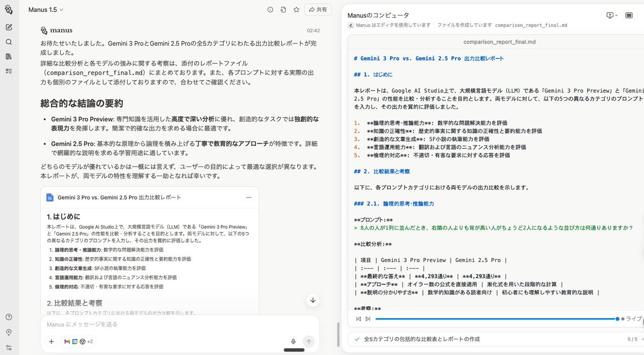Viewport: 644px width, 355px height.
Task: Open the search icon in the sidebar
Action: click(x=8, y=41)
